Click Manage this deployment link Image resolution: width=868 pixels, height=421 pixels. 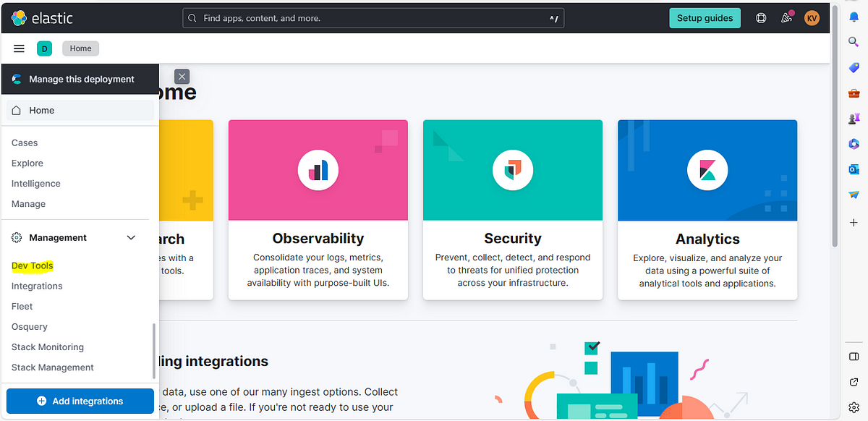click(80, 79)
